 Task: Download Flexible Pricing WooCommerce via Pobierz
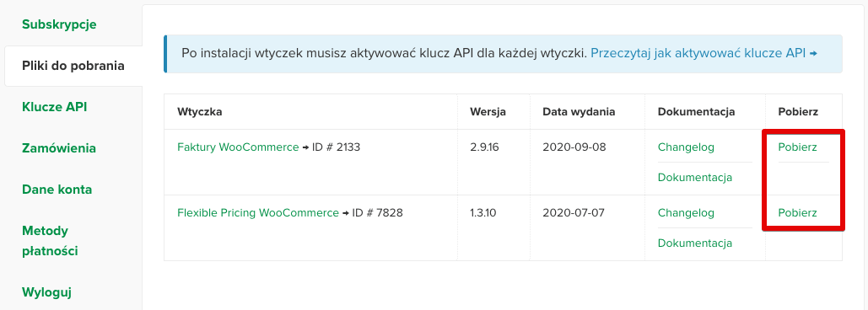point(797,213)
